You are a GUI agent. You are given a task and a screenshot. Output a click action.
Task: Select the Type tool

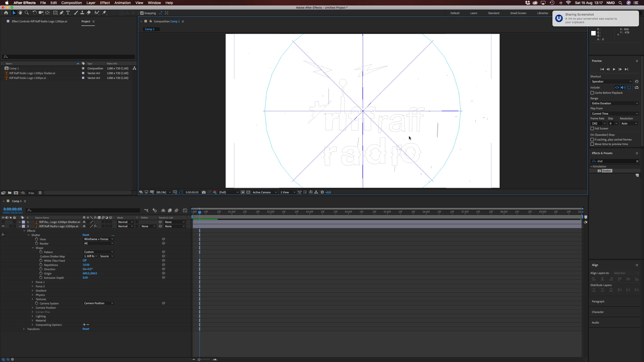68,13
